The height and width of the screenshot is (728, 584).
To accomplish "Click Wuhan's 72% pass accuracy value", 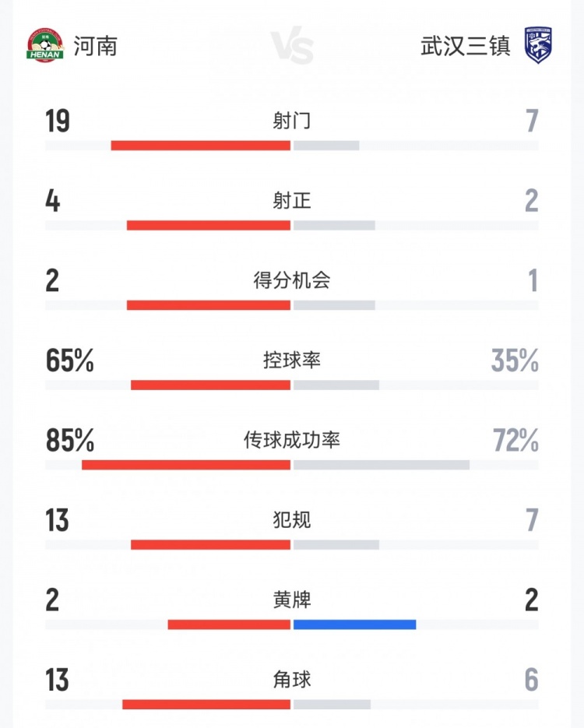I will click(x=515, y=441).
